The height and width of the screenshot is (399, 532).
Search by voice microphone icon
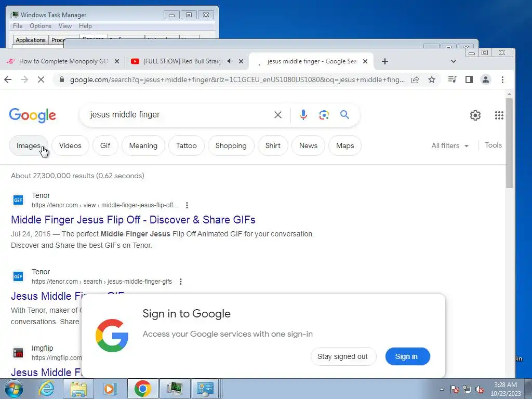click(x=303, y=115)
